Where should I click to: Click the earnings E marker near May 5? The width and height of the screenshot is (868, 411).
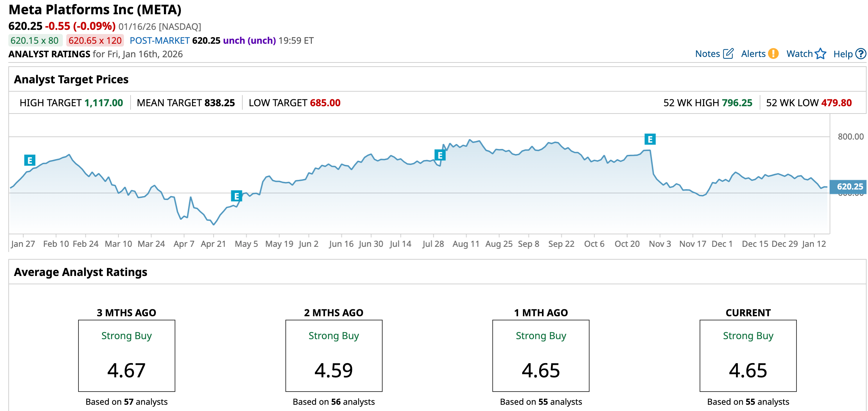point(236,196)
